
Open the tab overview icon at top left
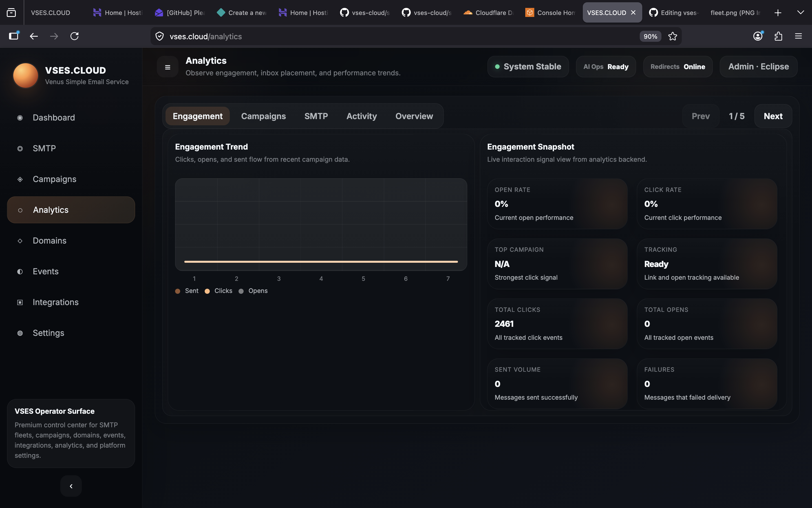pos(11,13)
